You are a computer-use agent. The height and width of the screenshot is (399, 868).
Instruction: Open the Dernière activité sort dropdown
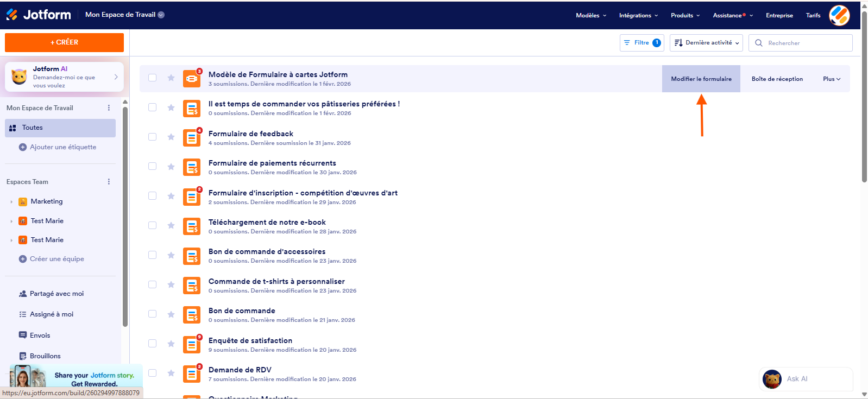[706, 43]
